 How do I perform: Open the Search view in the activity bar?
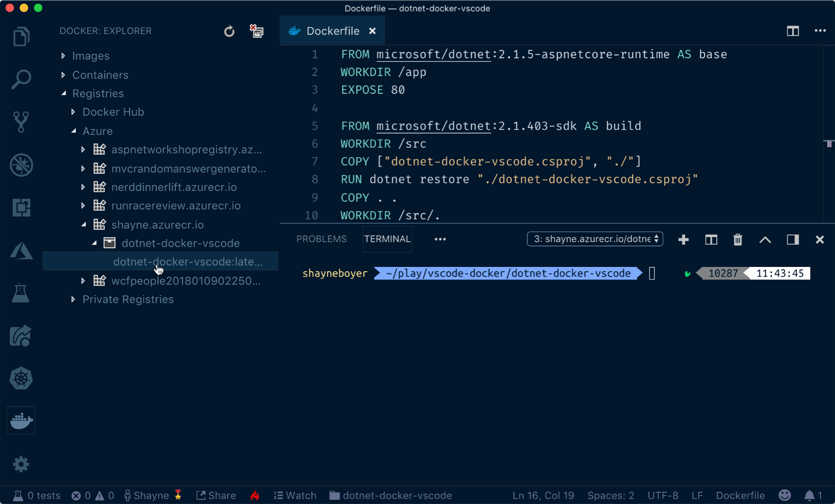[x=21, y=79]
